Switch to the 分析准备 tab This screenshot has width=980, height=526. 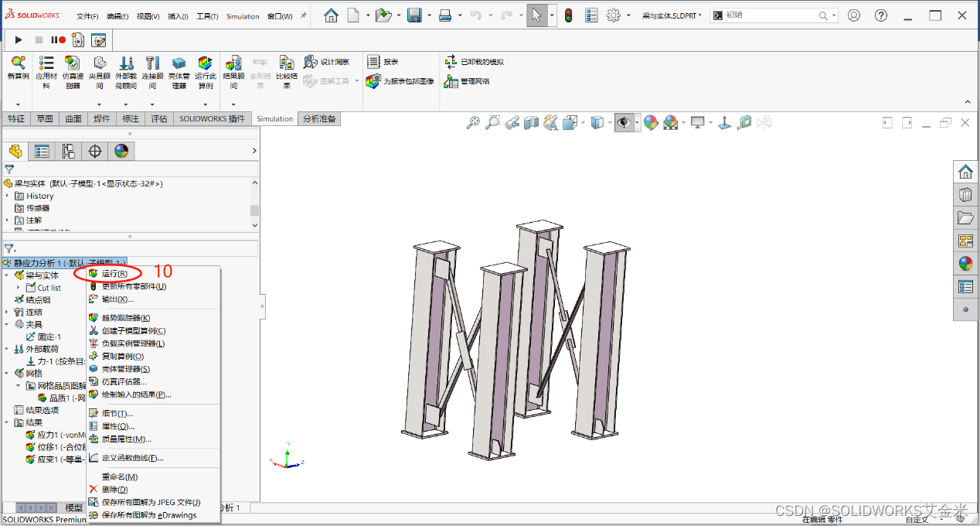(319, 118)
